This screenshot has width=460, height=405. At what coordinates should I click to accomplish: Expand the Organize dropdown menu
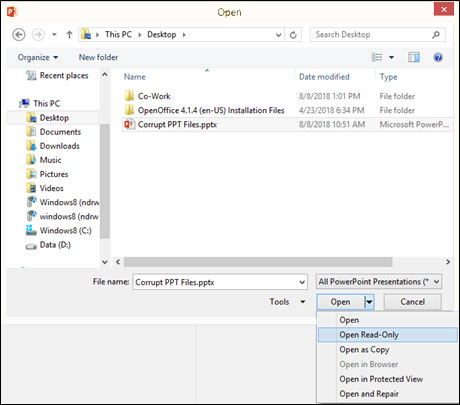(38, 57)
